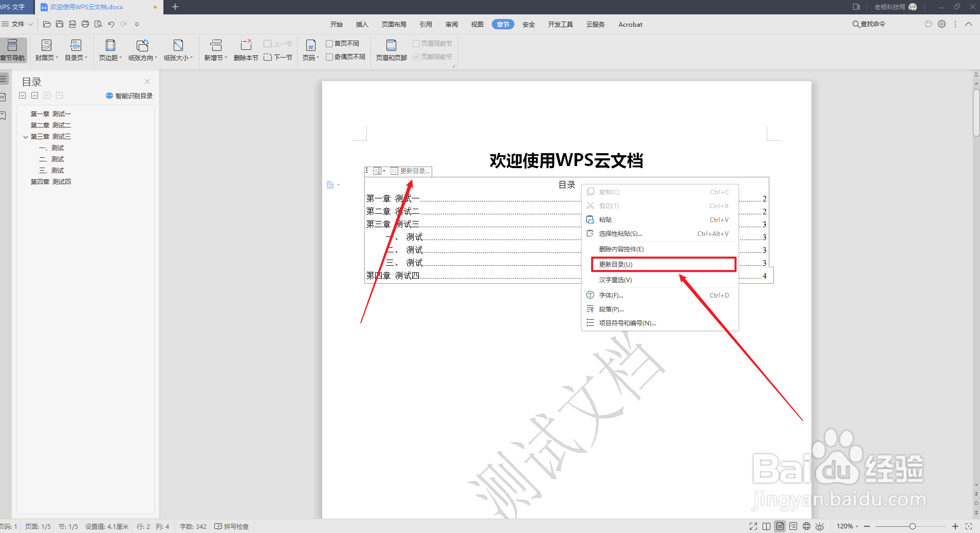Click the 智能识别目录 button
Viewport: 980px width, 533px height.
coord(129,95)
